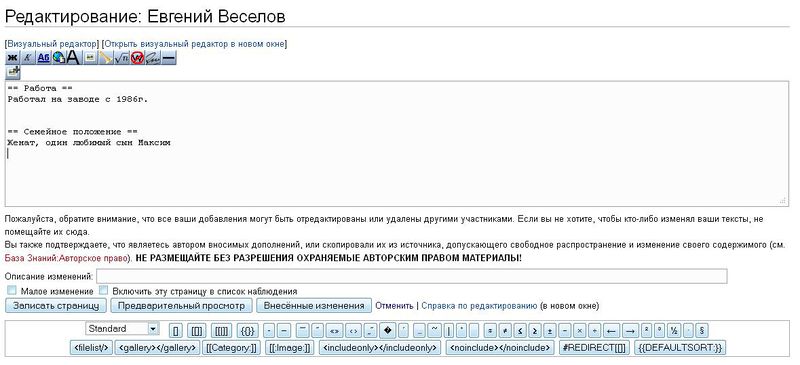
Task: Insert the one-half ½ symbol
Action: (x=674, y=331)
